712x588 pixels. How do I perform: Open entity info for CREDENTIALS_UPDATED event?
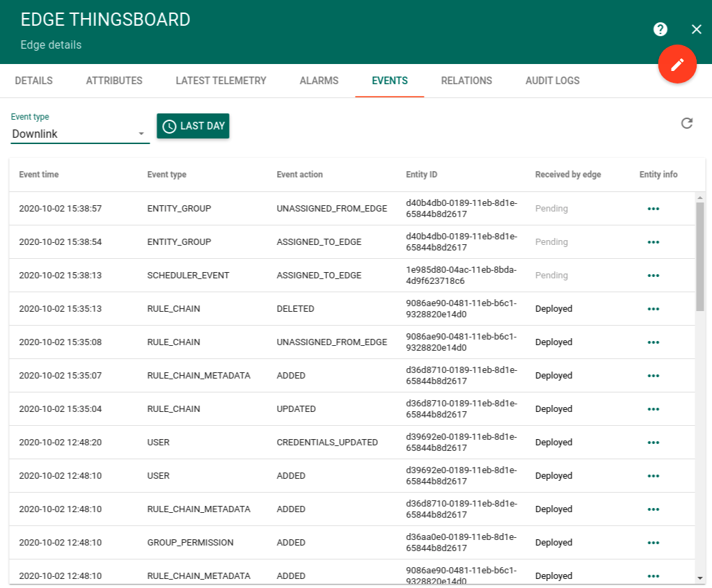[x=653, y=443]
